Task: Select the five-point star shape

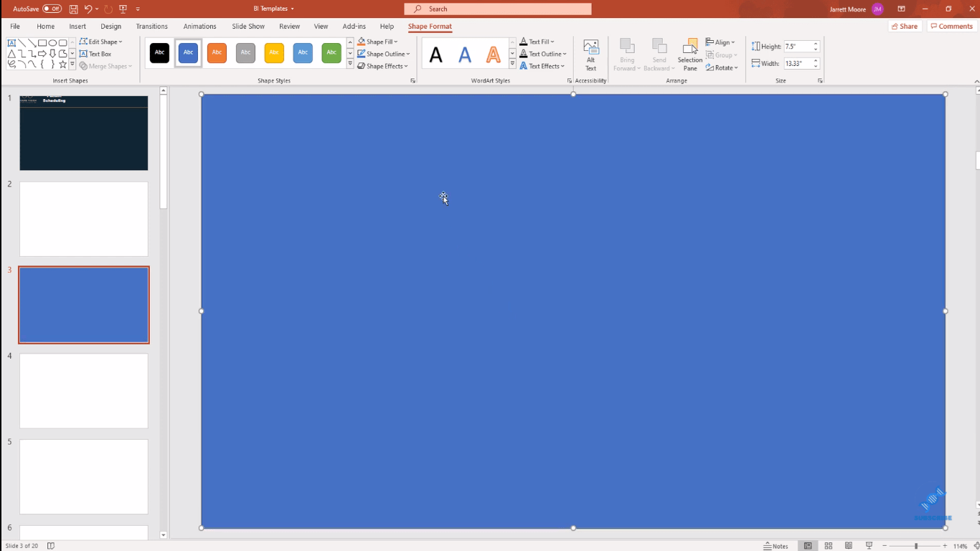Action: tap(63, 65)
